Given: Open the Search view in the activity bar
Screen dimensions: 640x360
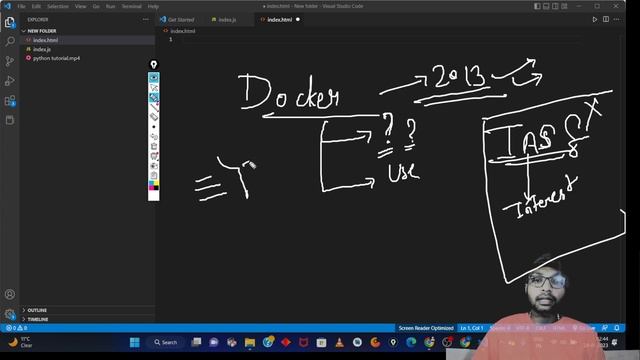Looking at the screenshot, I should (10, 41).
